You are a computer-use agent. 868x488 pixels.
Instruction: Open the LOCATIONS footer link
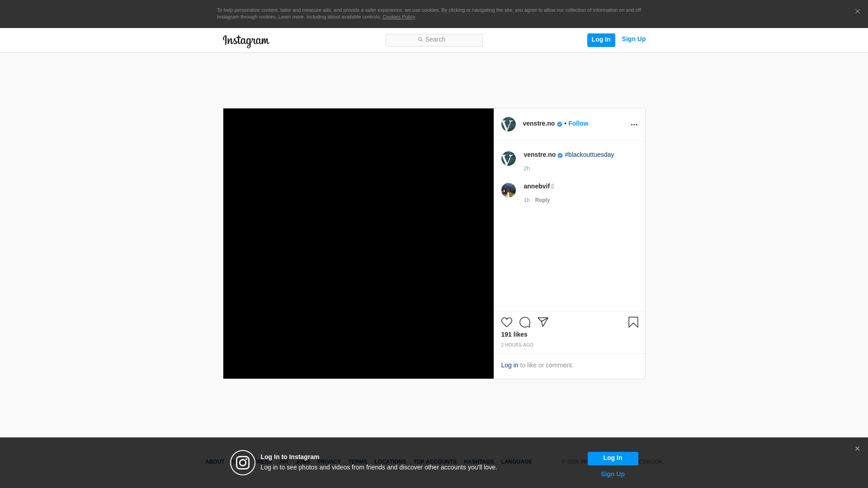390,462
